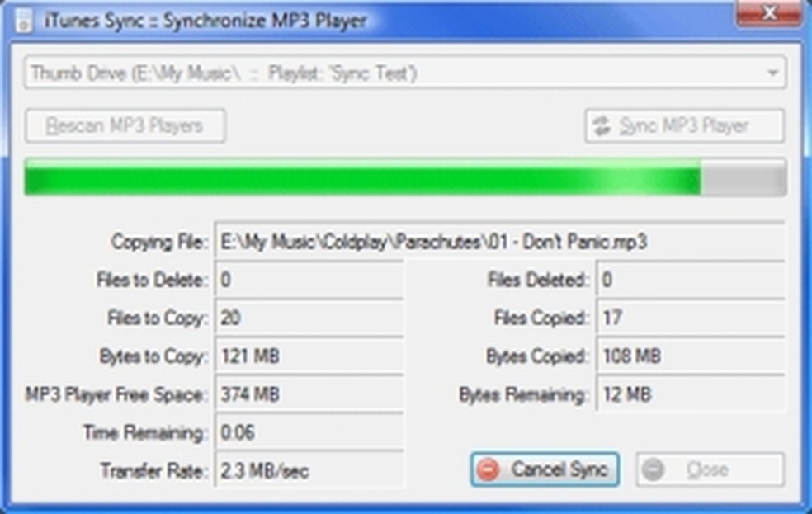Click the Sync MP3 Player button
This screenshot has width=812, height=514.
(x=685, y=125)
